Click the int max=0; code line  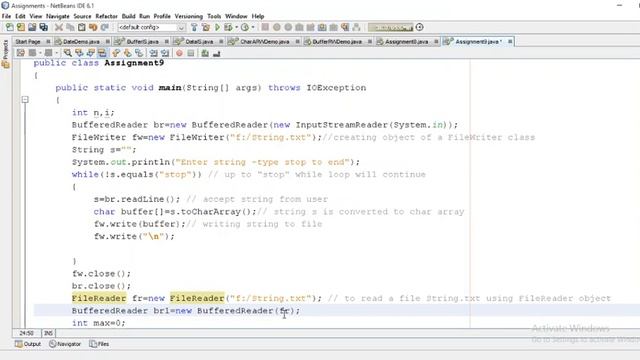98,323
